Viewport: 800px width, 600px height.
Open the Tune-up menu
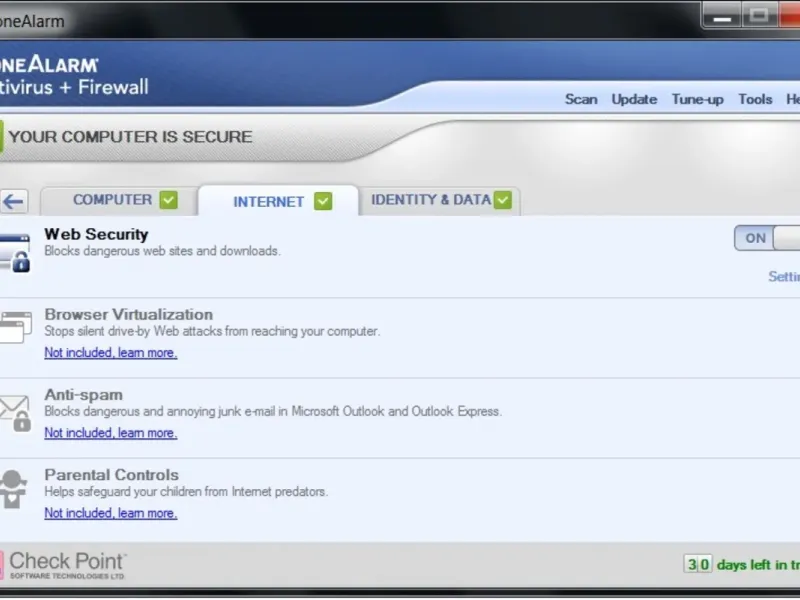coord(697,99)
